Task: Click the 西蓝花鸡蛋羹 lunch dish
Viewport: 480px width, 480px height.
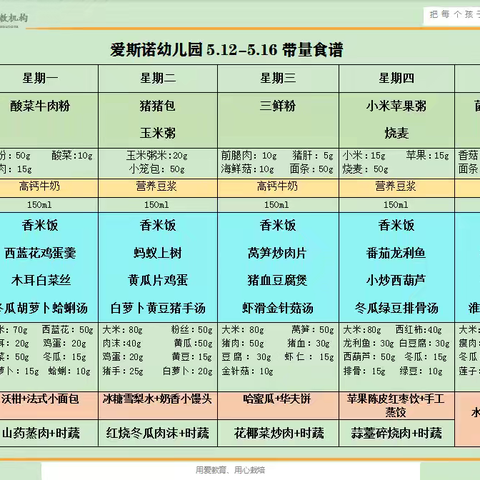Action: pos(40,253)
